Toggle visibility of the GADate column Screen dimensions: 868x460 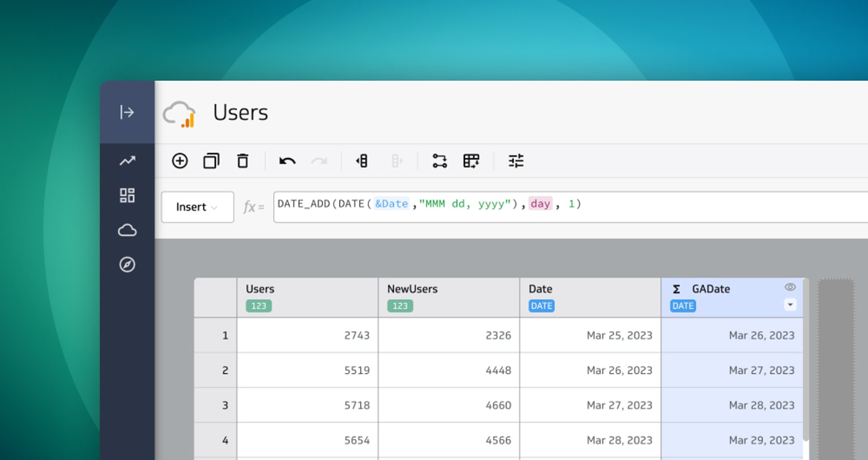[789, 287]
